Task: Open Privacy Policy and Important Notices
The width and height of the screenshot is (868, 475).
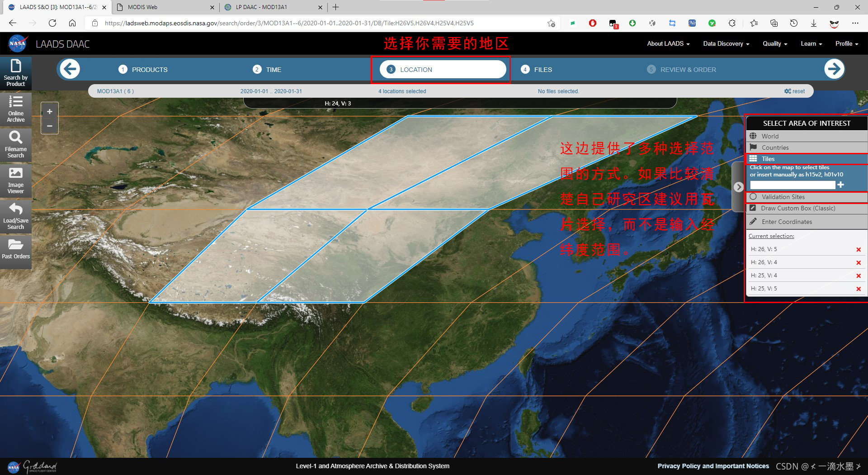Action: [713, 466]
